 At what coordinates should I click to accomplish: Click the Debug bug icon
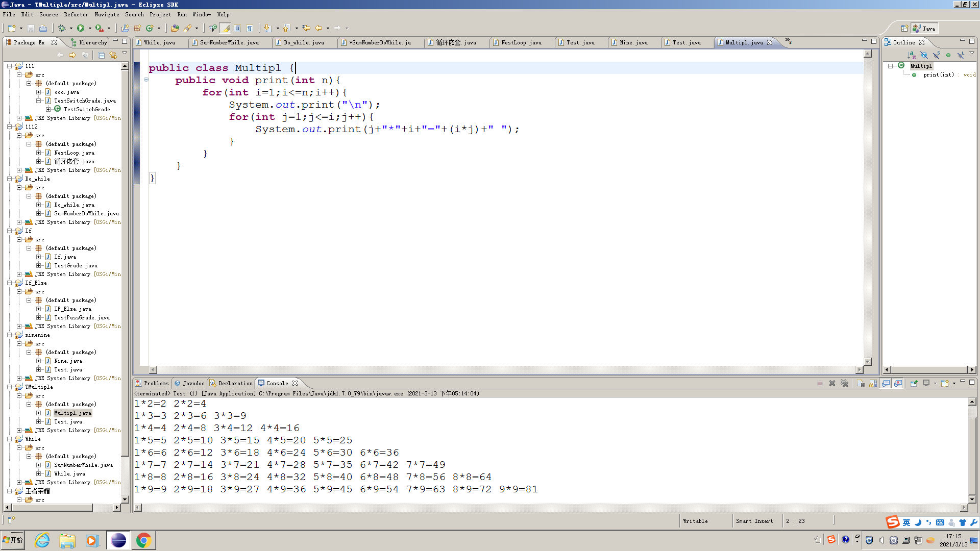(62, 28)
